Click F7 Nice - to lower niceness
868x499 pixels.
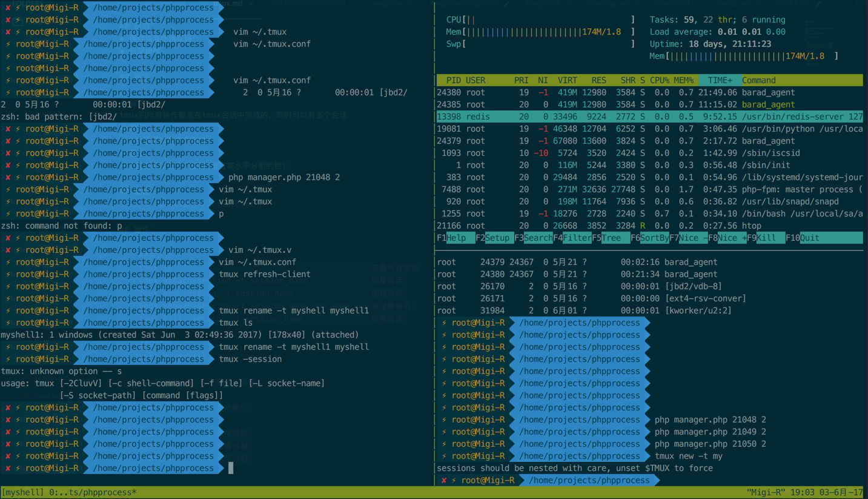tap(689, 238)
